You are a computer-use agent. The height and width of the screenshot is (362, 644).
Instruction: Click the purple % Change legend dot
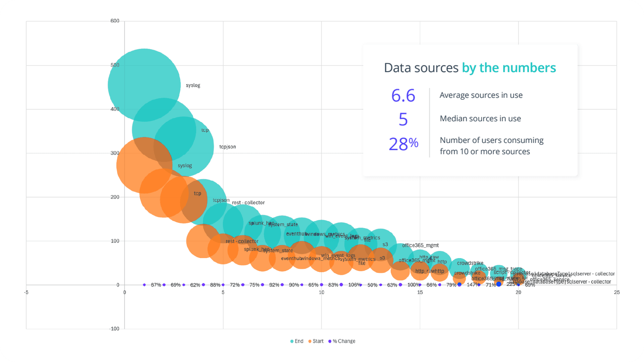click(330, 341)
